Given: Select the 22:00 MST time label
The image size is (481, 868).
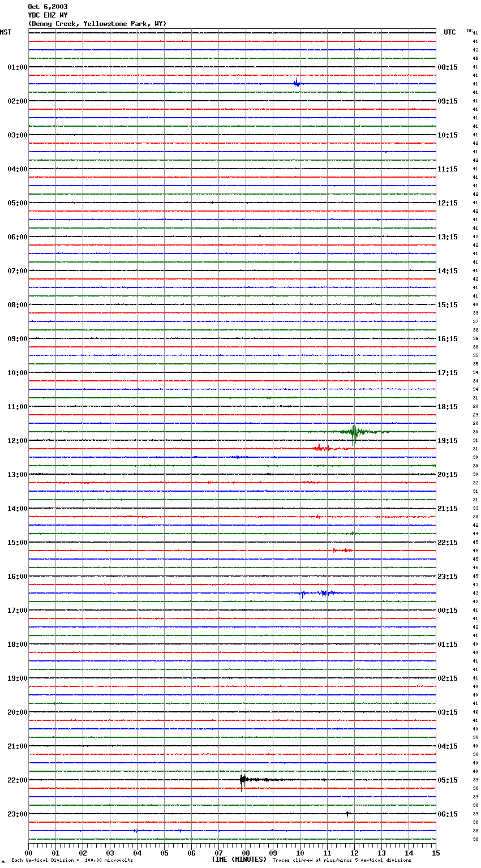Looking at the screenshot, I should 17,780.
